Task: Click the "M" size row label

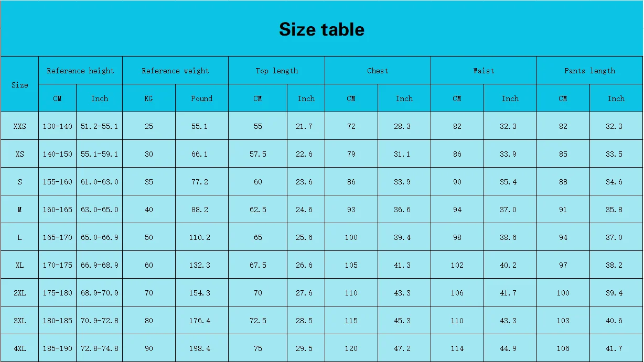Action: (20, 210)
